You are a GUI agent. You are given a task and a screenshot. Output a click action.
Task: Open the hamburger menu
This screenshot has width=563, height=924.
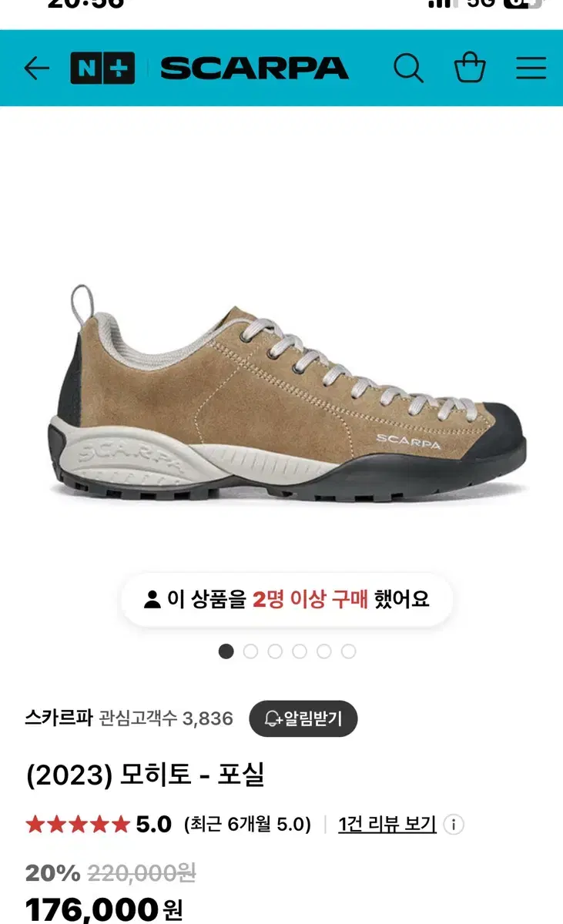tap(531, 69)
